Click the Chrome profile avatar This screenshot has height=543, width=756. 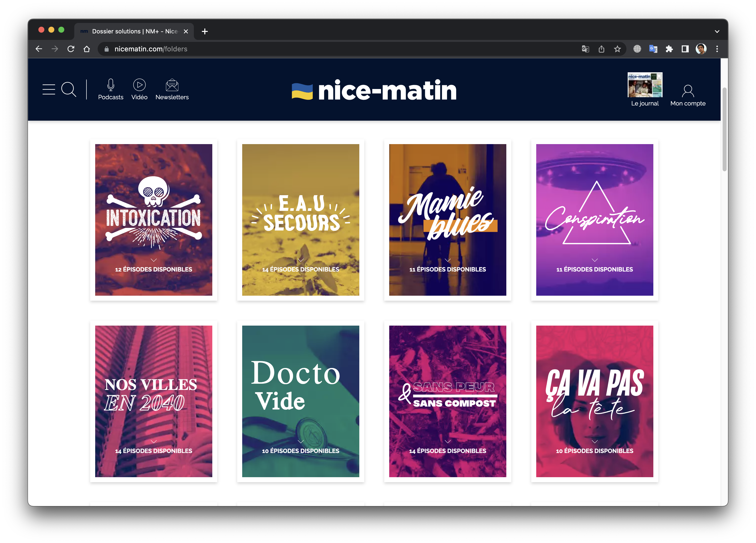coord(701,49)
